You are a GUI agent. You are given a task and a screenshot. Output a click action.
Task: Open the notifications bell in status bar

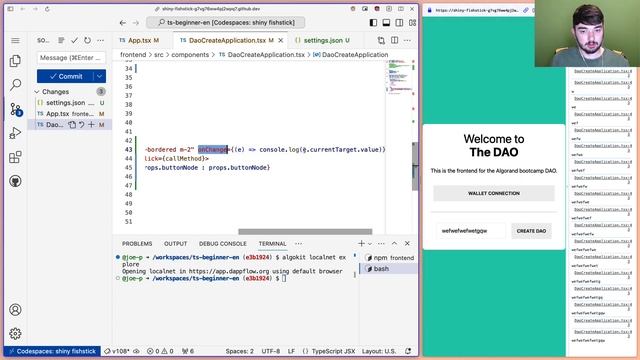(408, 351)
